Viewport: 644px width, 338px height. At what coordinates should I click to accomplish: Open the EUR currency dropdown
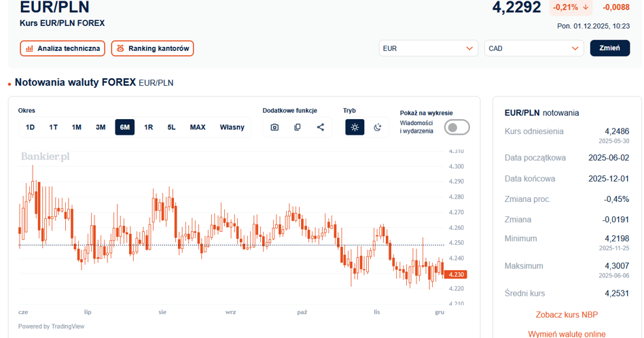pyautogui.click(x=428, y=48)
